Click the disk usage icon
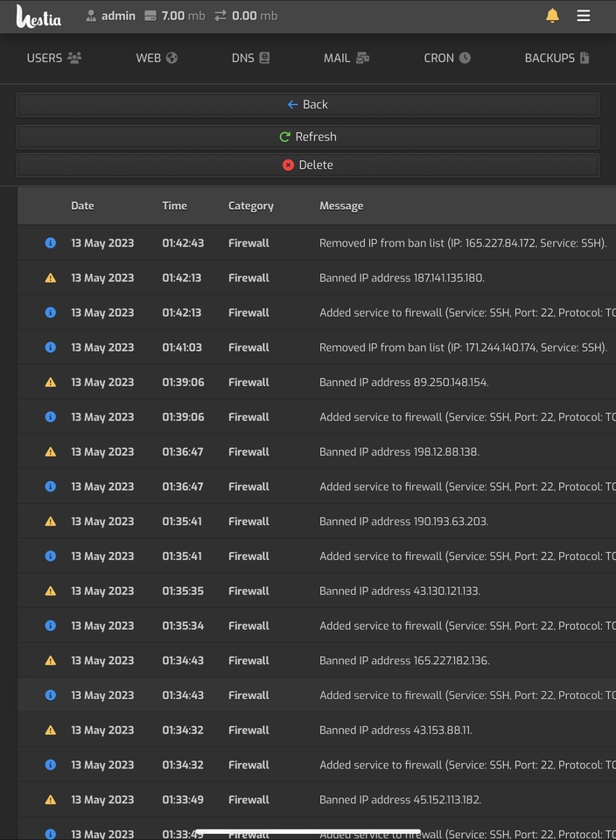The width and height of the screenshot is (616, 840). point(150,16)
